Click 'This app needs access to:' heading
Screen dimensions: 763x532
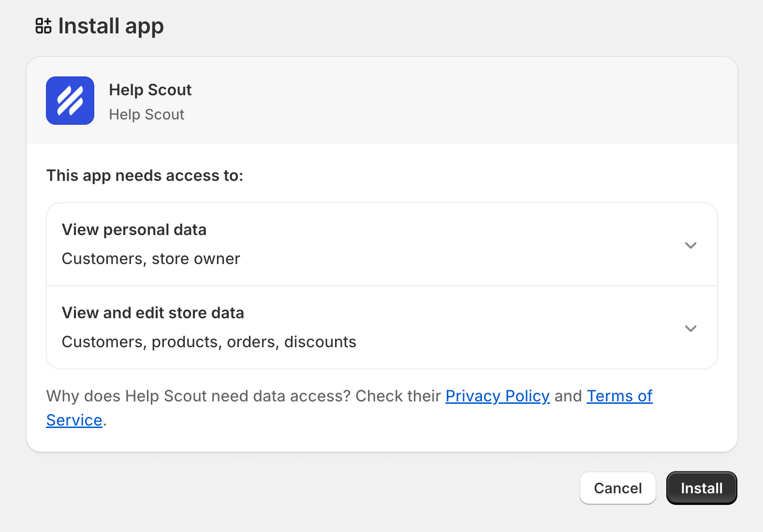click(145, 176)
